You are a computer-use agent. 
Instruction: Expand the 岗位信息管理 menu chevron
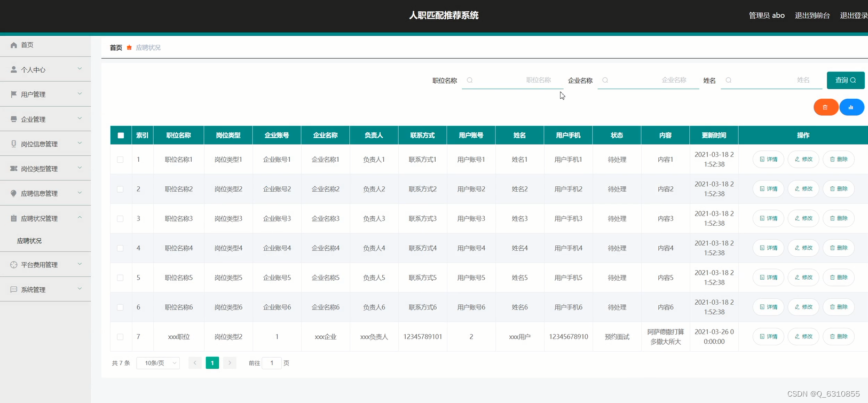pos(80,143)
